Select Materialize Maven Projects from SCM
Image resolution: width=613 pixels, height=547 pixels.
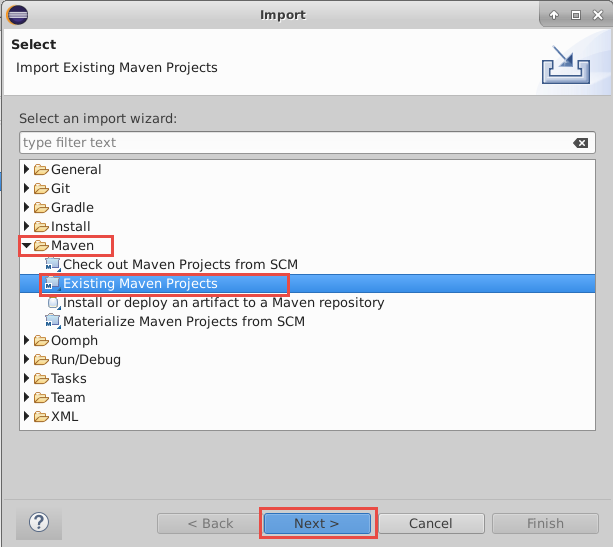tap(184, 321)
